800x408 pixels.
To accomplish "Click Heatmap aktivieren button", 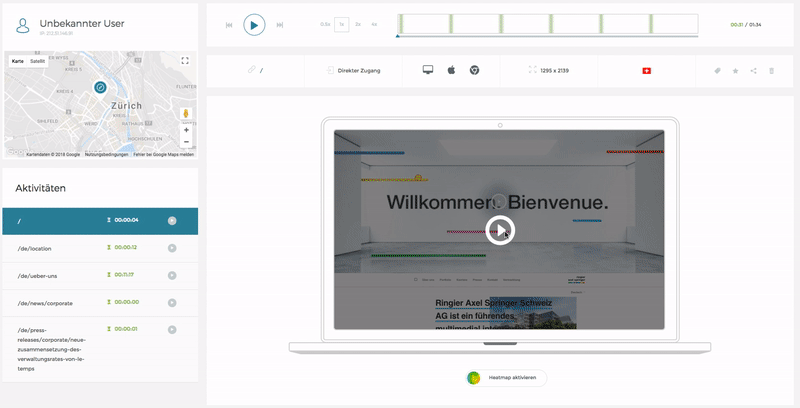I will coord(506,378).
